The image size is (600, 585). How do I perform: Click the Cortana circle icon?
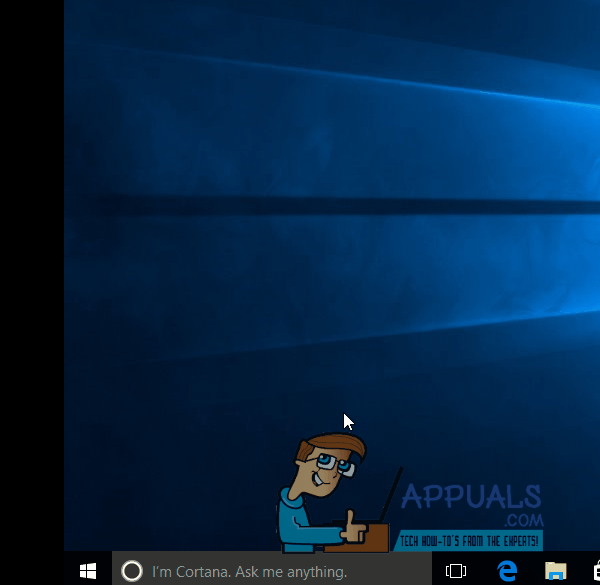tap(132, 571)
